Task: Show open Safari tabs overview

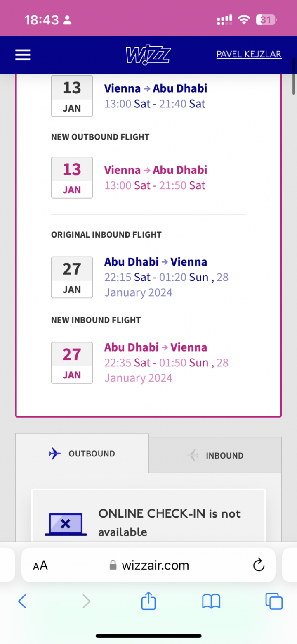Action: [x=274, y=601]
